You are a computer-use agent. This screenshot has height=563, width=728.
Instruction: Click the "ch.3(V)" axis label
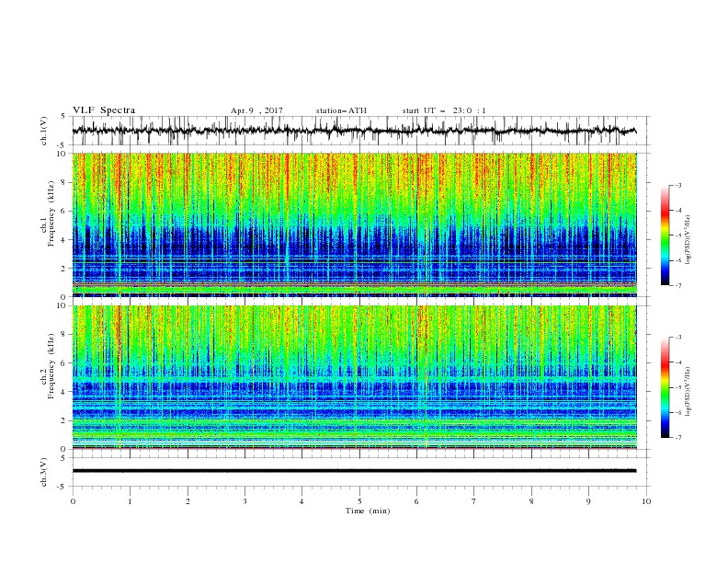point(44,472)
